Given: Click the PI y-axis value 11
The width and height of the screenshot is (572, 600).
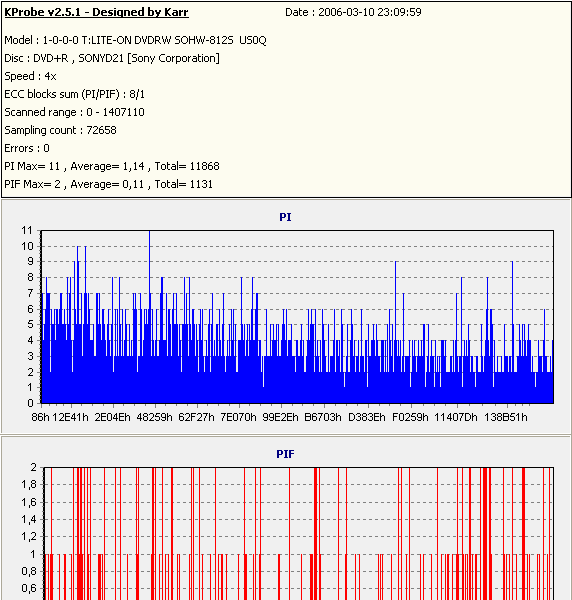Looking at the screenshot, I should tap(27, 230).
